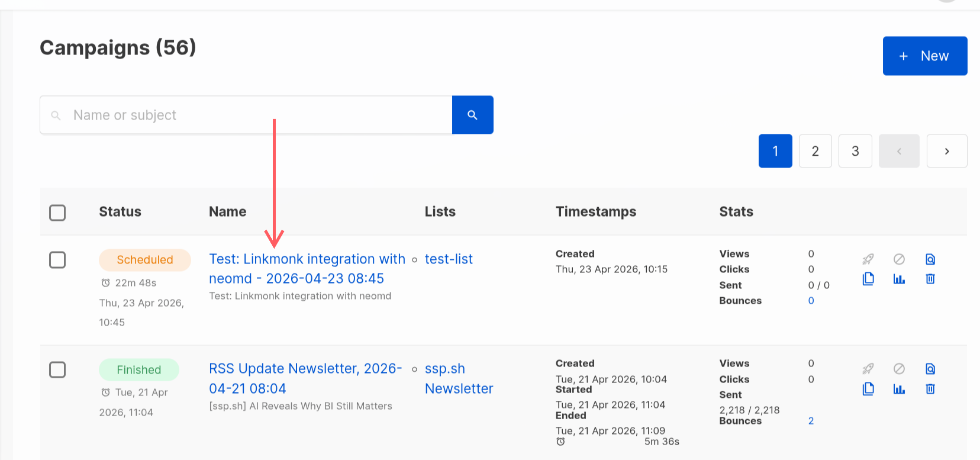Clone the RSS Update Newsletter campaign
Image resolution: width=980 pixels, height=460 pixels.
868,389
